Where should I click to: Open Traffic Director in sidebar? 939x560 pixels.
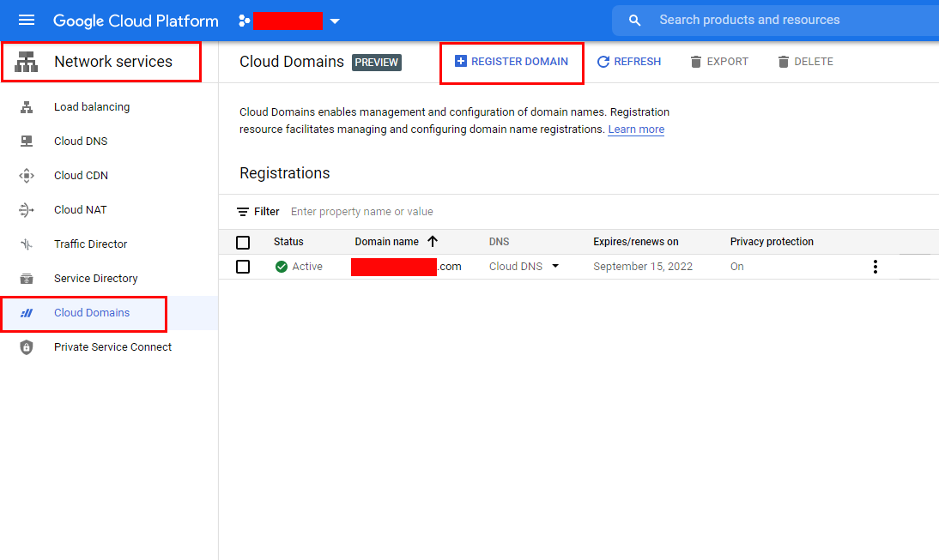[90, 244]
